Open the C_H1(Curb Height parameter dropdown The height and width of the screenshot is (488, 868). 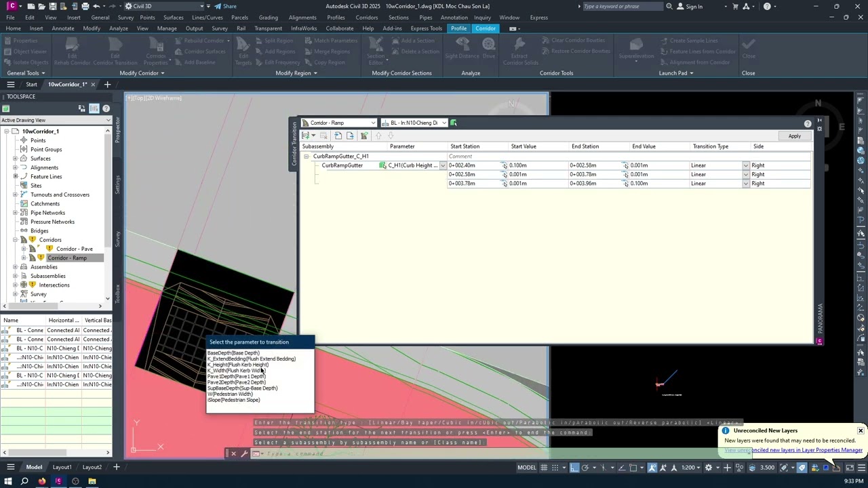(443, 165)
